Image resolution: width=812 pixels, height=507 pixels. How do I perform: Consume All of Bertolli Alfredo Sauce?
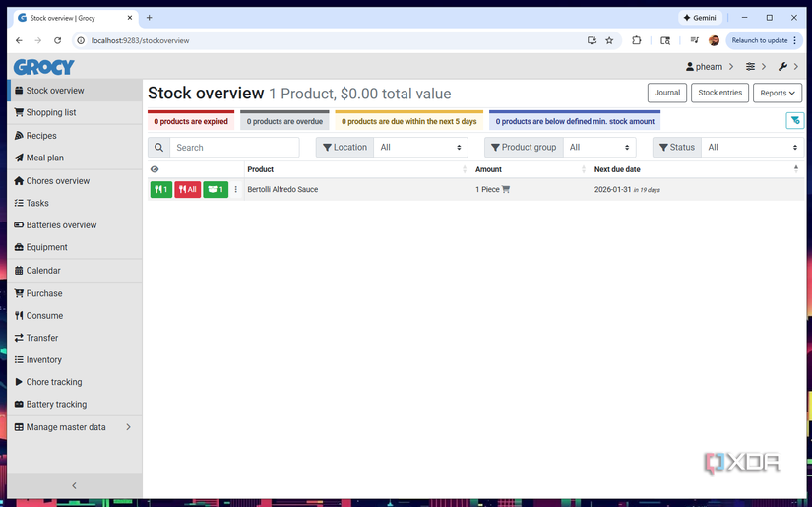coord(187,190)
